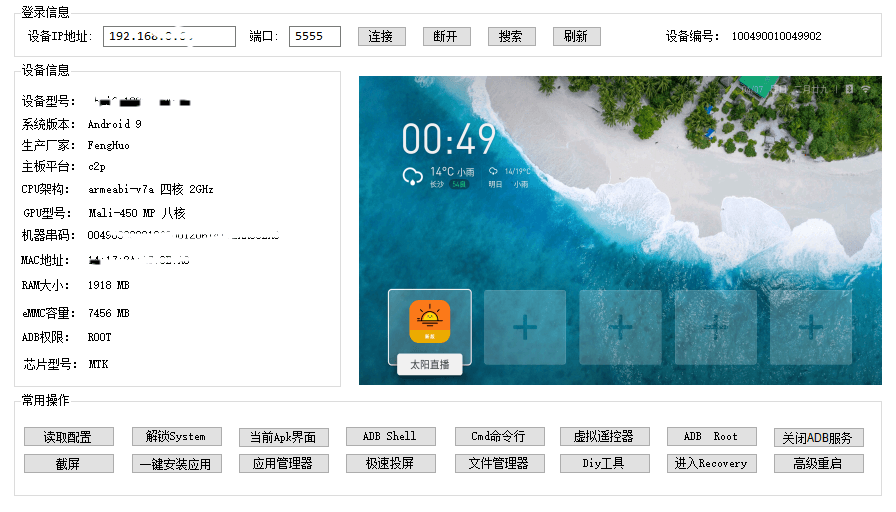896x512 pixels.
Task: Click 进入Recovery button
Action: click(x=711, y=464)
